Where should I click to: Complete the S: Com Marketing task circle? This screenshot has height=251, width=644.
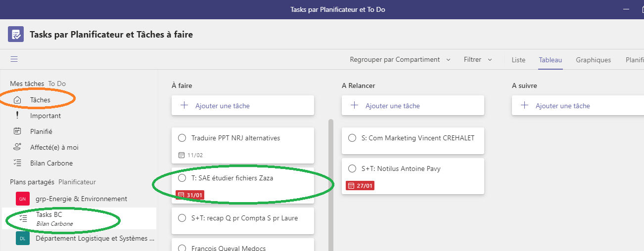352,138
